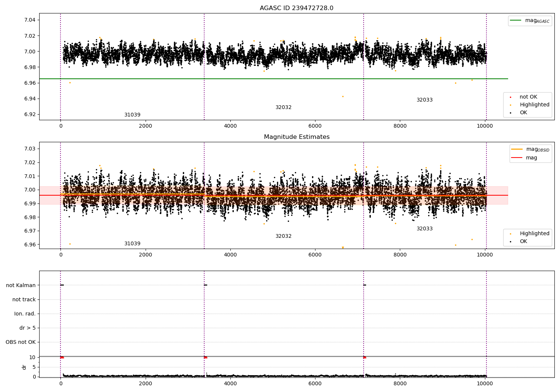
Task: Select 'Highlighted' legend entry in Magnitude Estimates plot
Action: [x=534, y=234]
